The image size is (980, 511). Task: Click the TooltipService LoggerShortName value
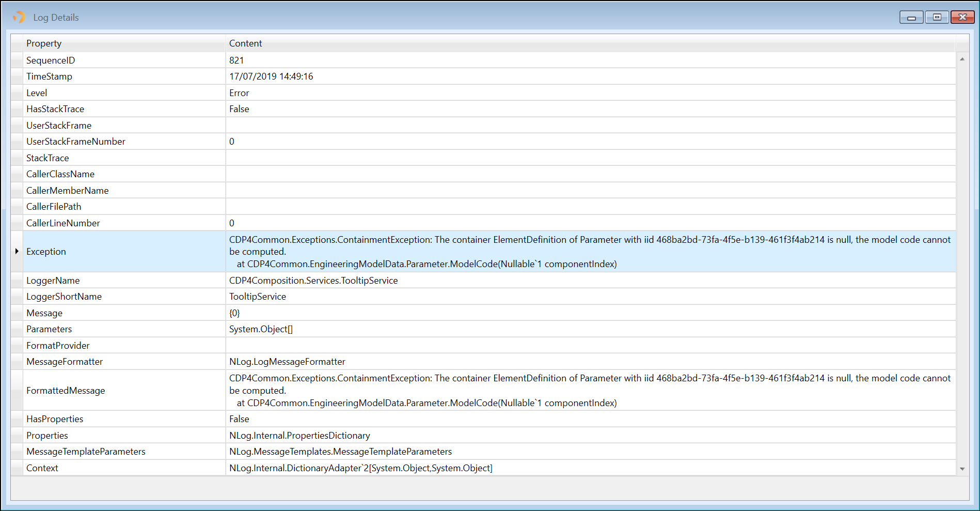pos(258,296)
